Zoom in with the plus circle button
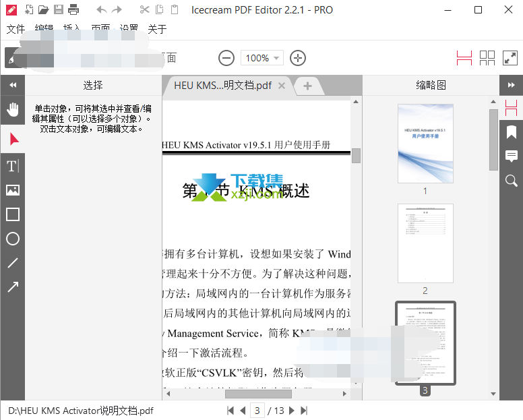The image size is (523, 420). (298, 59)
